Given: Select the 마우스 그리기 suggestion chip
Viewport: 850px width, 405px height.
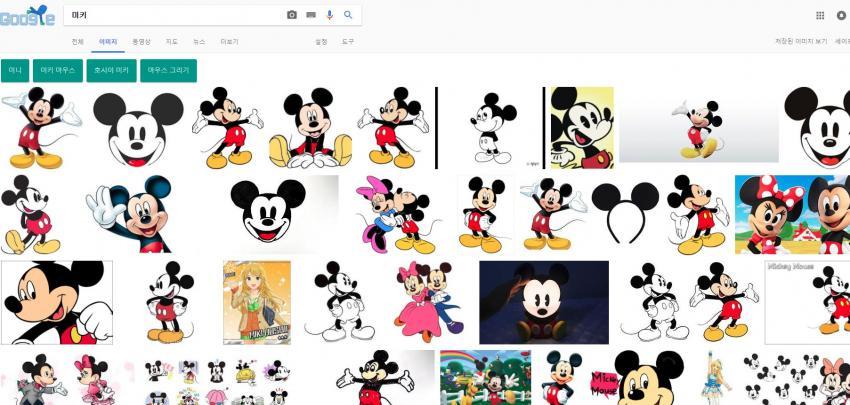Looking at the screenshot, I should click(168, 71).
